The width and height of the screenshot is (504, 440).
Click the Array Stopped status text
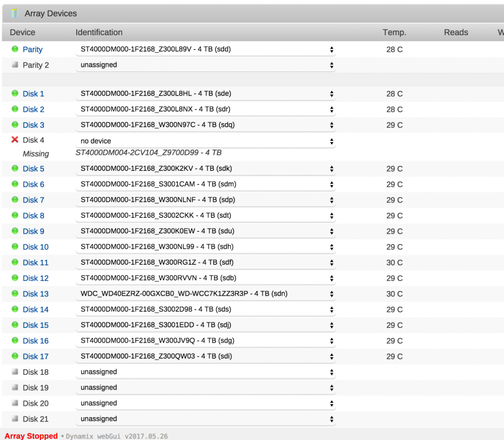(31, 436)
